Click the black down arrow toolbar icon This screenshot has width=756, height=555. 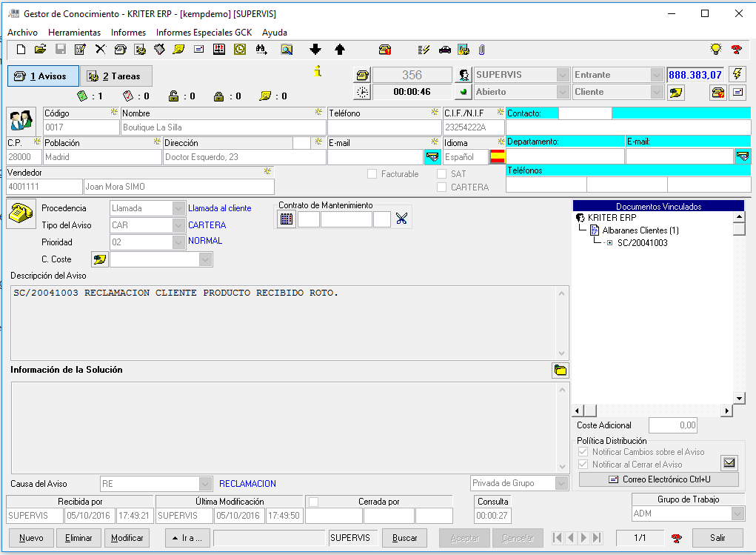pos(315,49)
